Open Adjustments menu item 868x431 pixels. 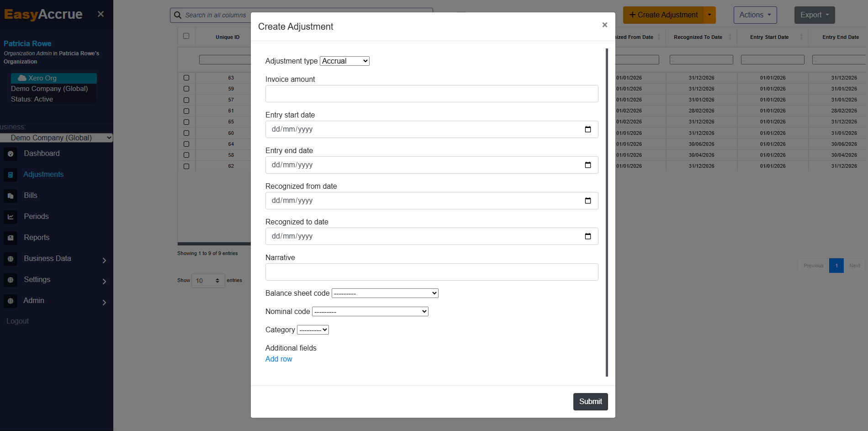(x=43, y=175)
